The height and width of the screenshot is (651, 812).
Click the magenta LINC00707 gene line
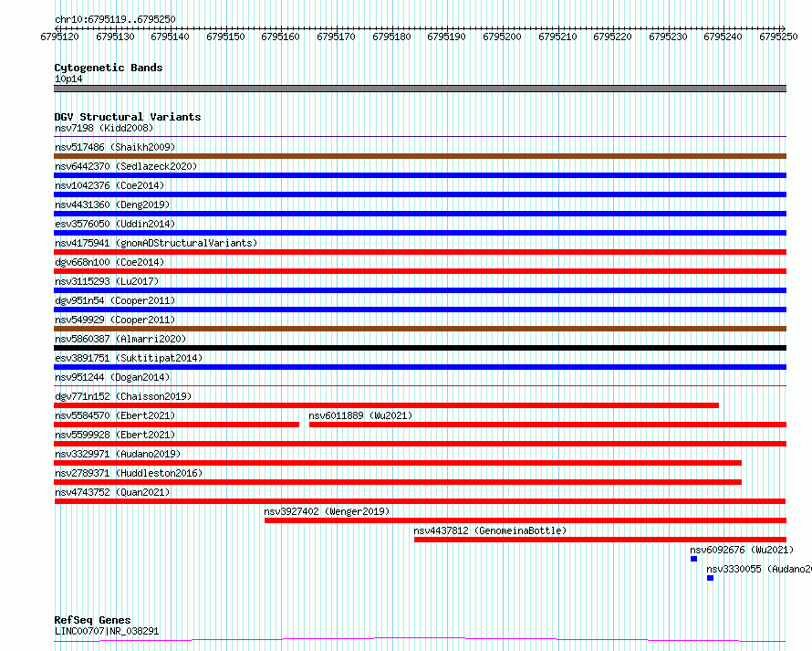420,640
